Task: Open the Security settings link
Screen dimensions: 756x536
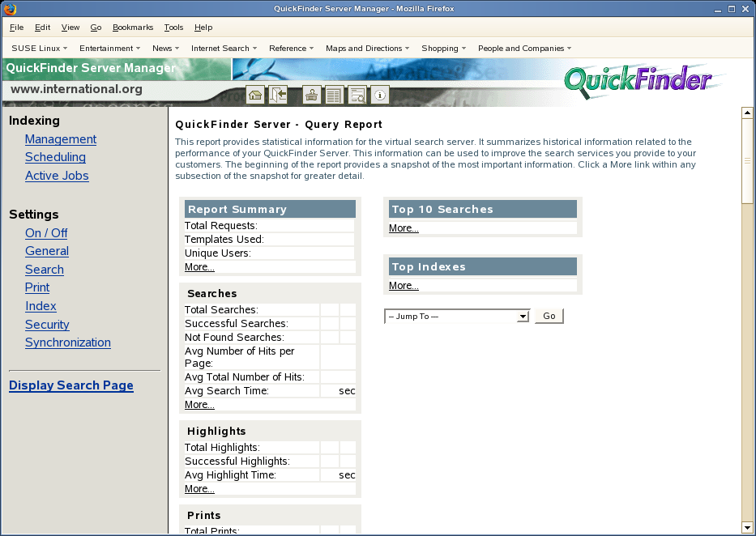Action: [x=47, y=325]
